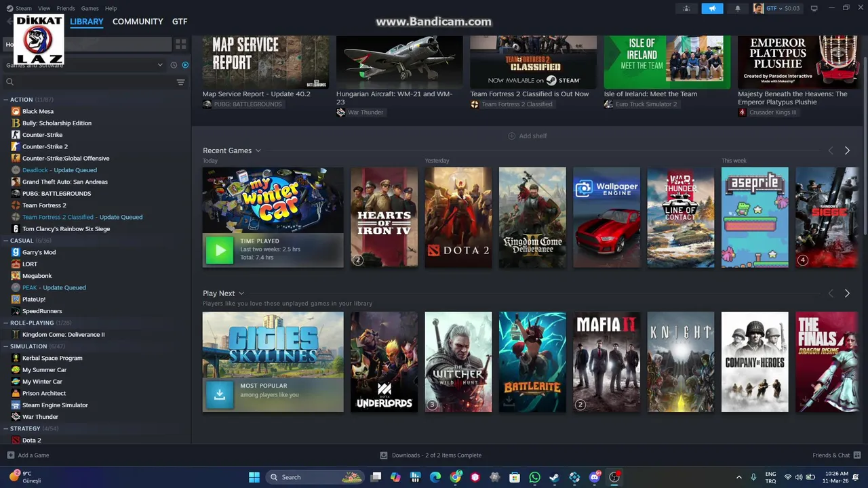Screen dimensions: 868x488
Task: Open the notifications bell
Action: (738, 8)
